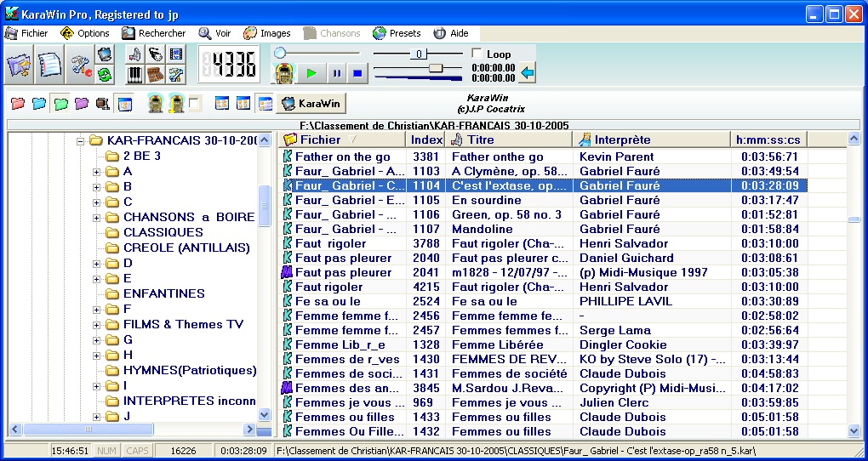
Task: Click the playlist document icon
Action: [51, 65]
